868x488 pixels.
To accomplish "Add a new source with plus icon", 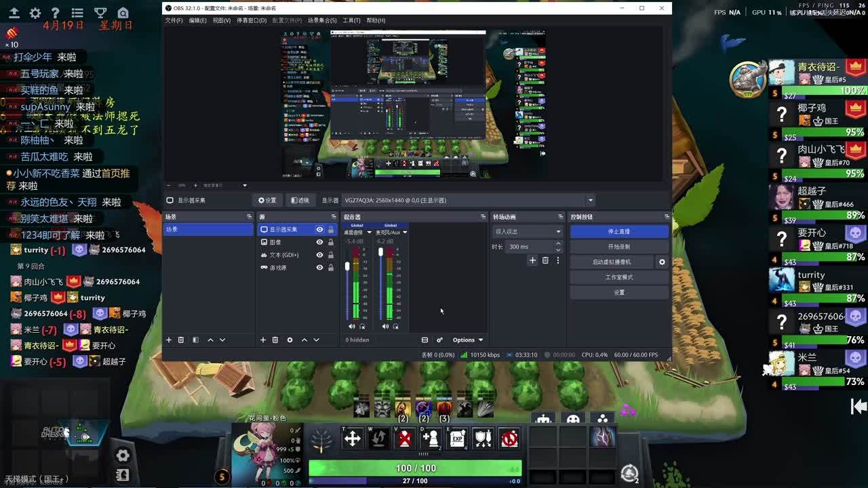I will (x=263, y=340).
